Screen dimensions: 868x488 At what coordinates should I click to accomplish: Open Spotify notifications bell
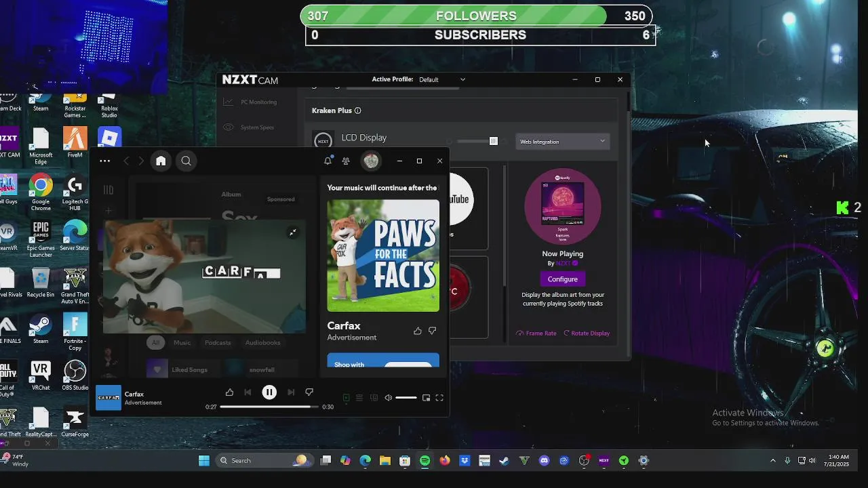[x=328, y=161]
